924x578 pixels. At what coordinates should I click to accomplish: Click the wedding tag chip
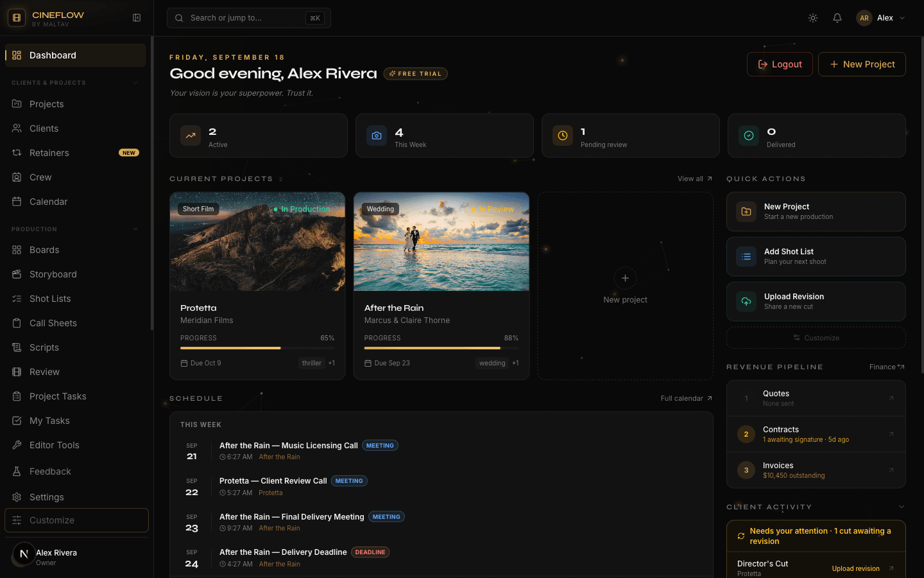[492, 363]
